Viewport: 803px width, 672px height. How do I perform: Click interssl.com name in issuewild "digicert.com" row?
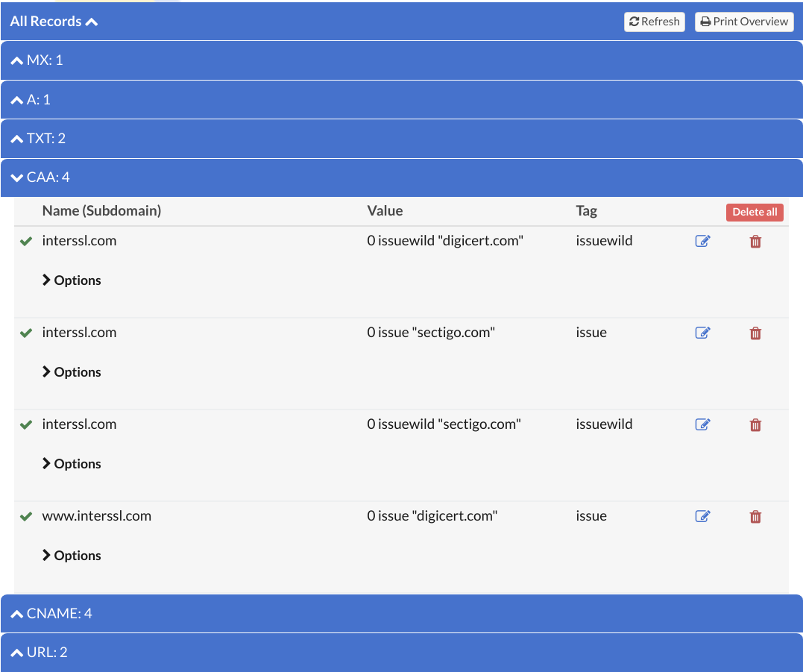pyautogui.click(x=79, y=241)
